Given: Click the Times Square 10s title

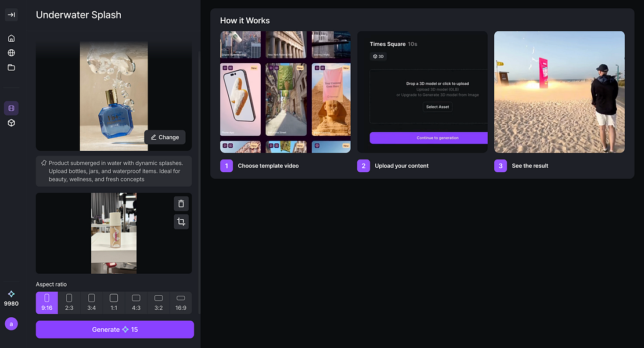Looking at the screenshot, I should (x=394, y=44).
